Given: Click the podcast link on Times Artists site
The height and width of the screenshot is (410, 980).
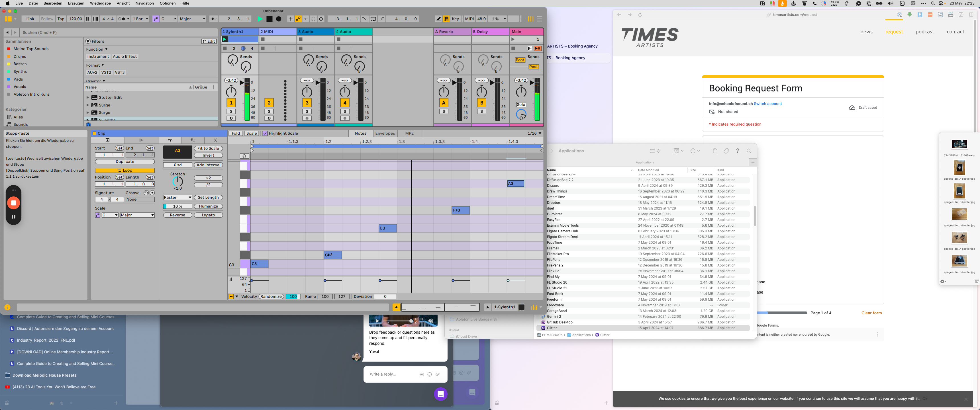Looking at the screenshot, I should pos(924,32).
